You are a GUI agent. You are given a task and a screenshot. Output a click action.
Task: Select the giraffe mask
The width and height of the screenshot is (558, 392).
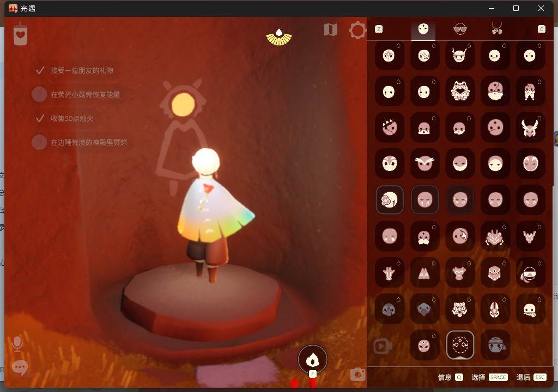[x=389, y=272]
